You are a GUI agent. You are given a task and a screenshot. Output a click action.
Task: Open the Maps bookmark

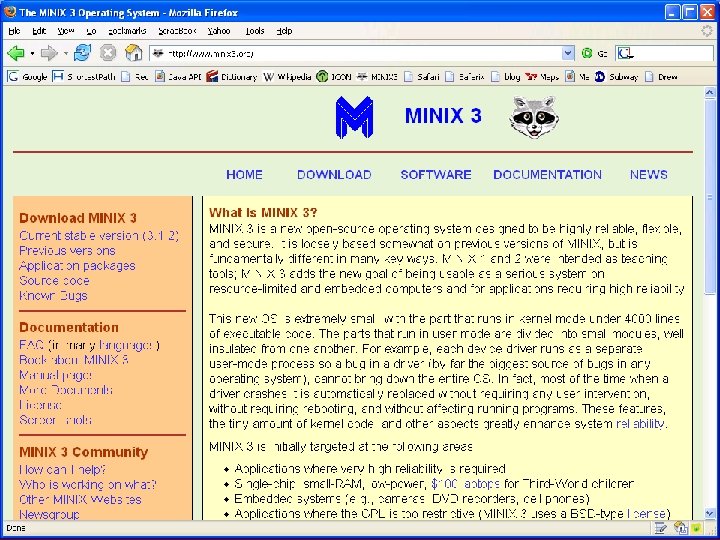pyautogui.click(x=542, y=77)
